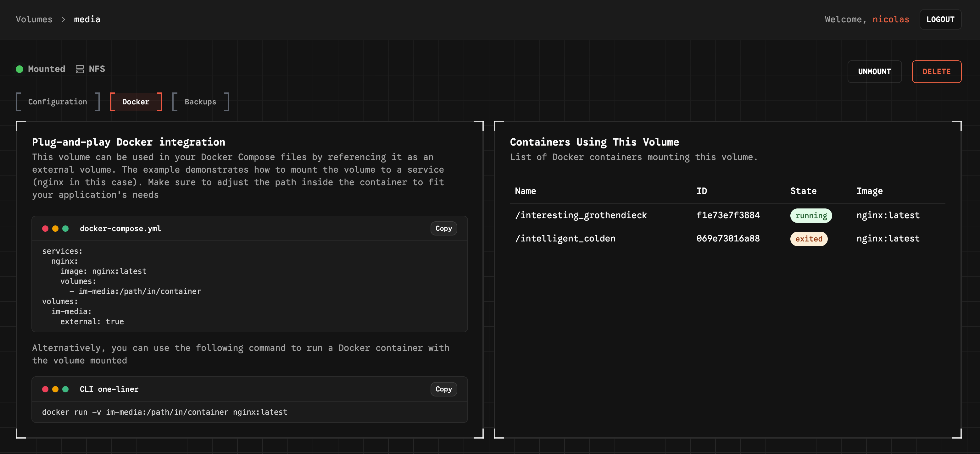
Task: Click the running state badge
Action: pyautogui.click(x=811, y=216)
